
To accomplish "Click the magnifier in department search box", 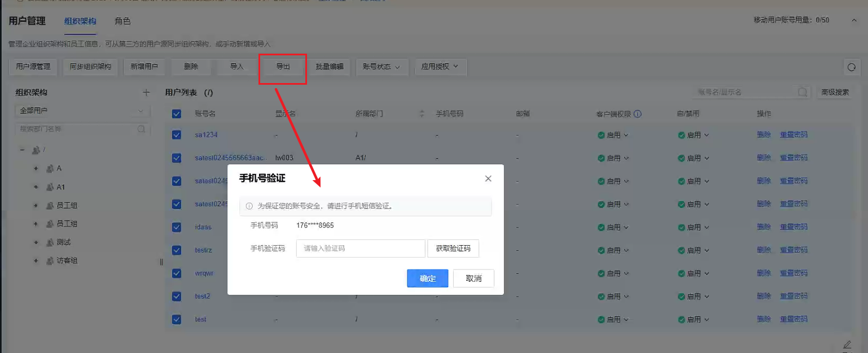I will click(x=141, y=129).
